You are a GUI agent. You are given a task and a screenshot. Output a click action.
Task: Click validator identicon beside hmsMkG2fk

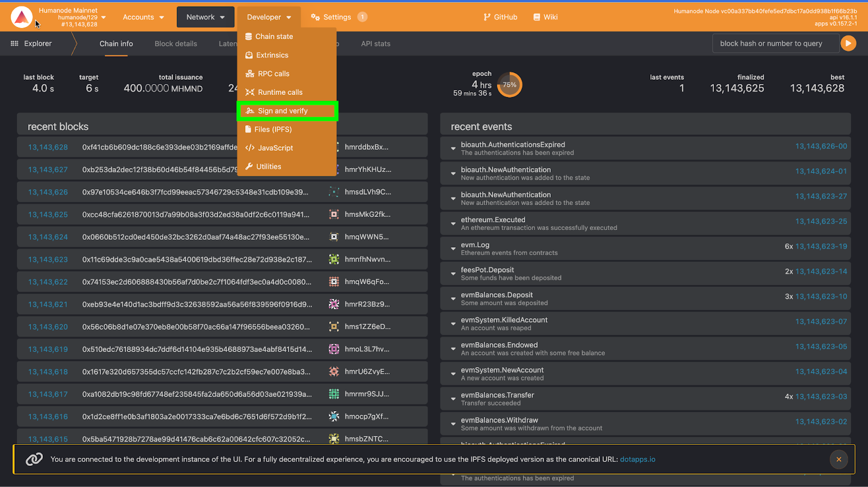click(334, 214)
